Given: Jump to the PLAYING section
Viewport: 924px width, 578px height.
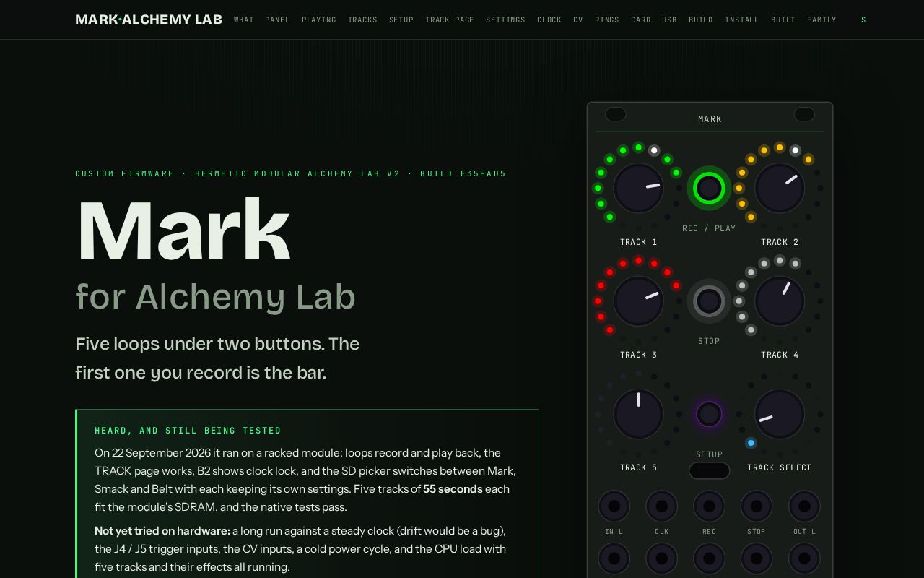Looking at the screenshot, I should (x=319, y=20).
